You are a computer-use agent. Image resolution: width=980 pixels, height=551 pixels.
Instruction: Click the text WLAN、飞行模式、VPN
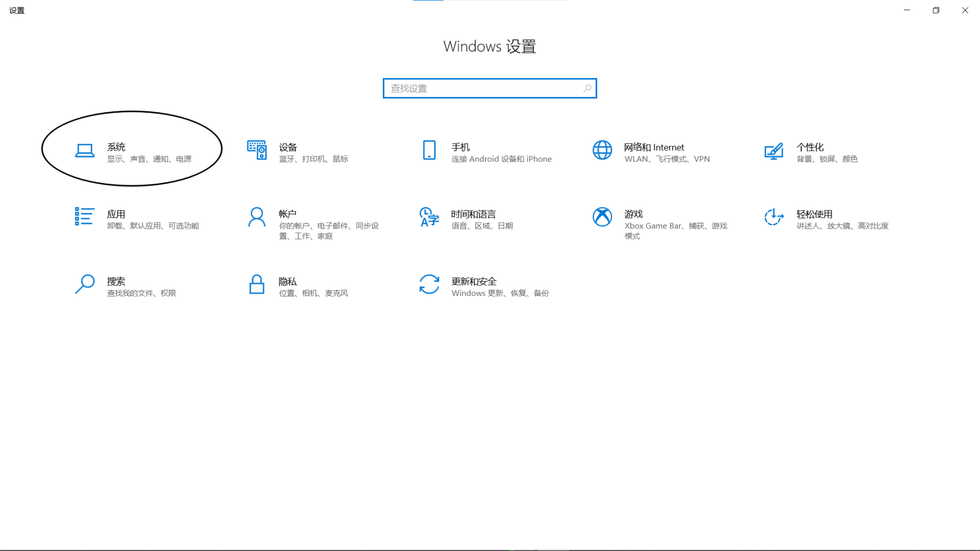667,159
